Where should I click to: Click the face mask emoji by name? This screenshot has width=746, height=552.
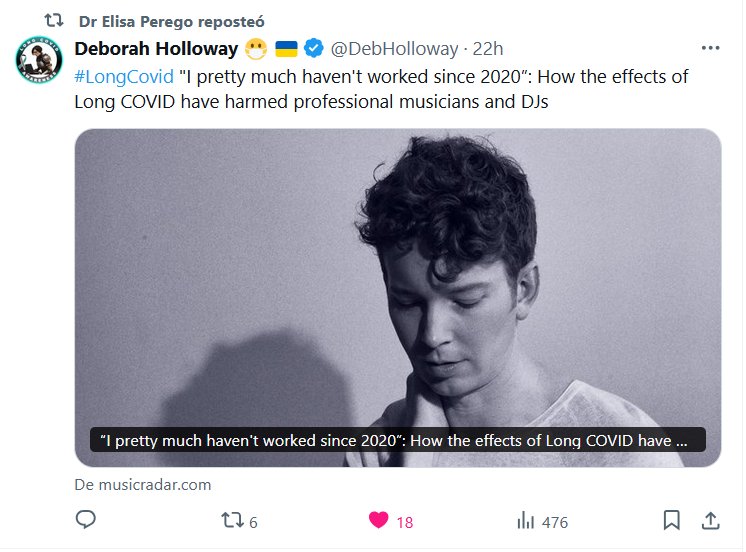(256, 48)
